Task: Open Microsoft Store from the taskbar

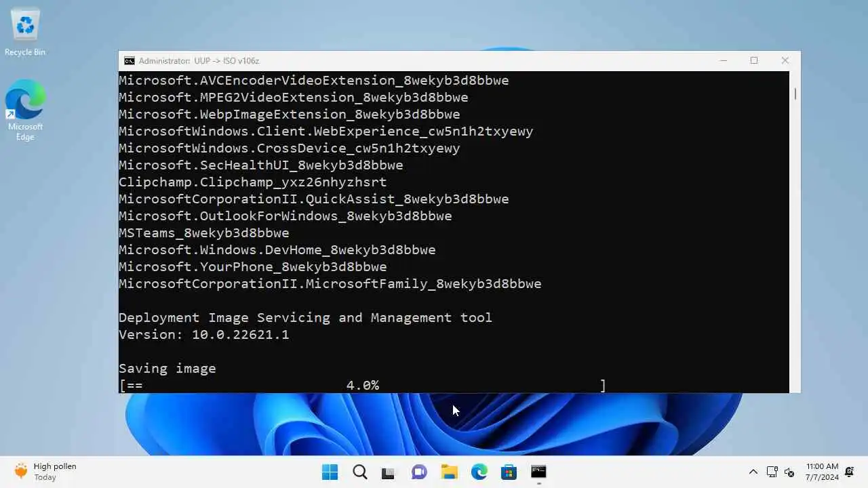Action: (x=509, y=472)
